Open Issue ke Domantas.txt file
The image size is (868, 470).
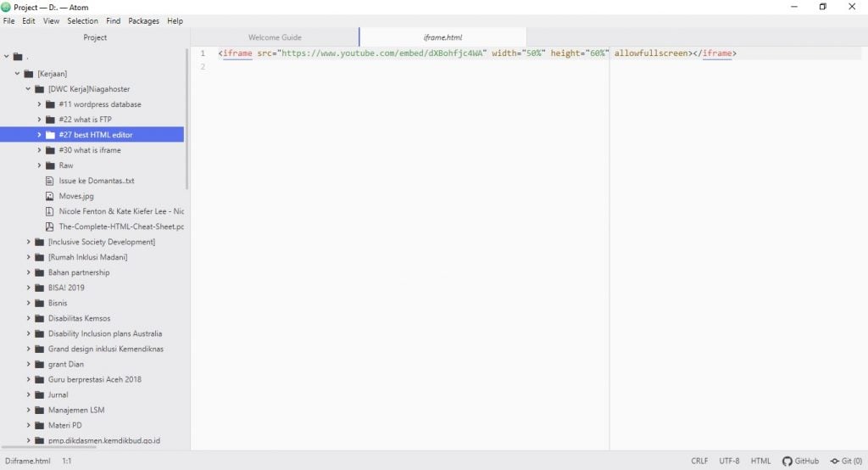pyautogui.click(x=97, y=181)
